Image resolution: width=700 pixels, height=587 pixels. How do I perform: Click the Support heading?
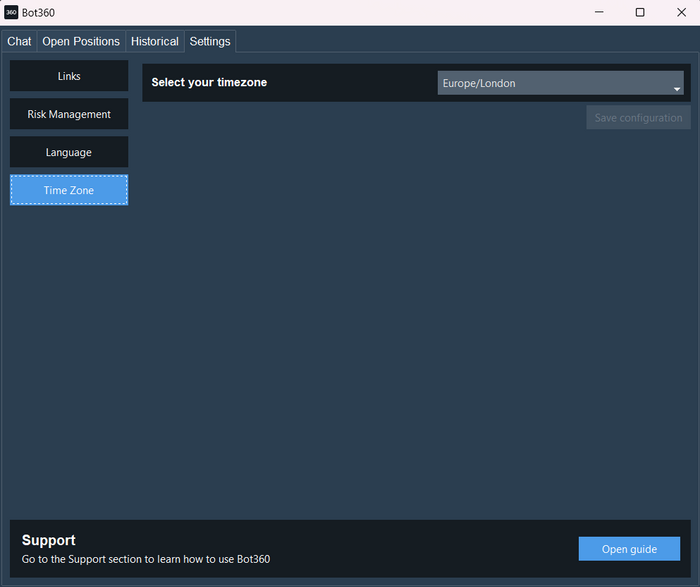click(x=49, y=540)
